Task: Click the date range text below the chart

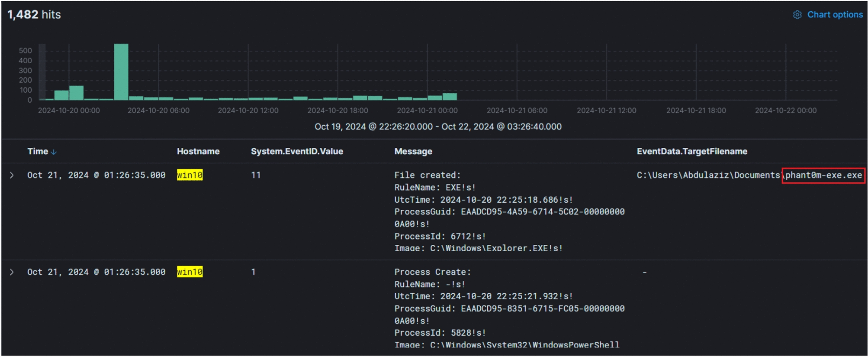Action: coord(437,127)
